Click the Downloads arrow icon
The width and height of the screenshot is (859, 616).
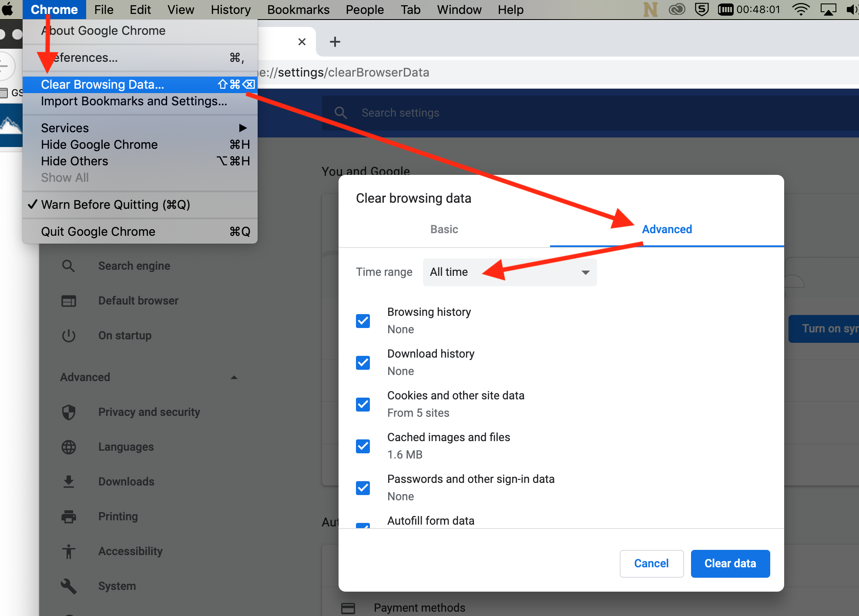68,482
